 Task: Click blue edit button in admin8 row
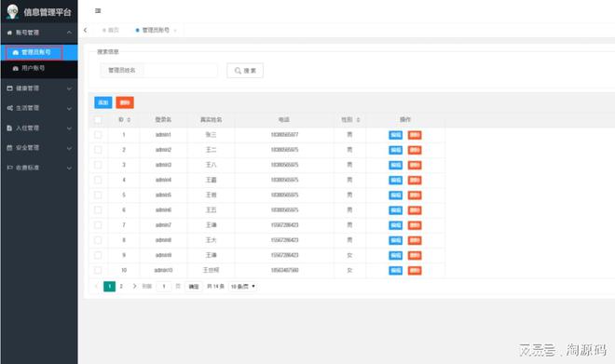(x=395, y=240)
